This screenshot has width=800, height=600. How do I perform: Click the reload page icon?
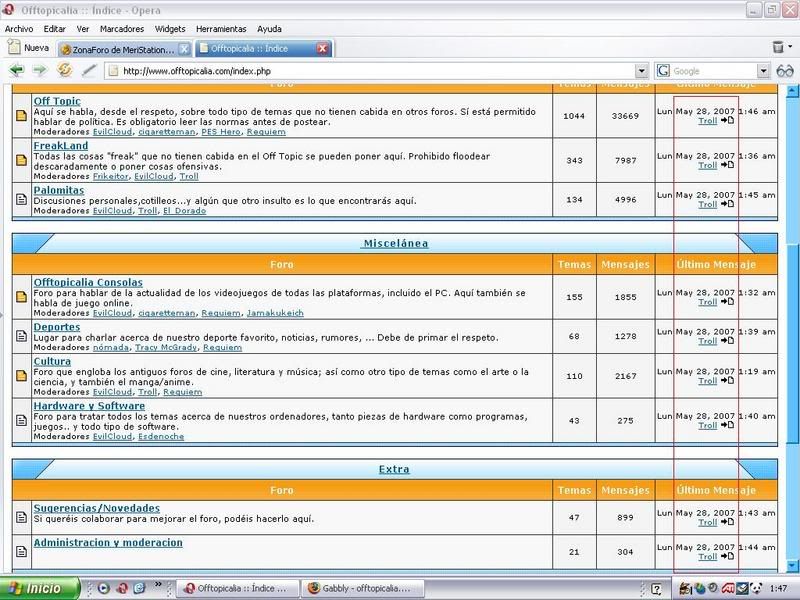(65, 71)
